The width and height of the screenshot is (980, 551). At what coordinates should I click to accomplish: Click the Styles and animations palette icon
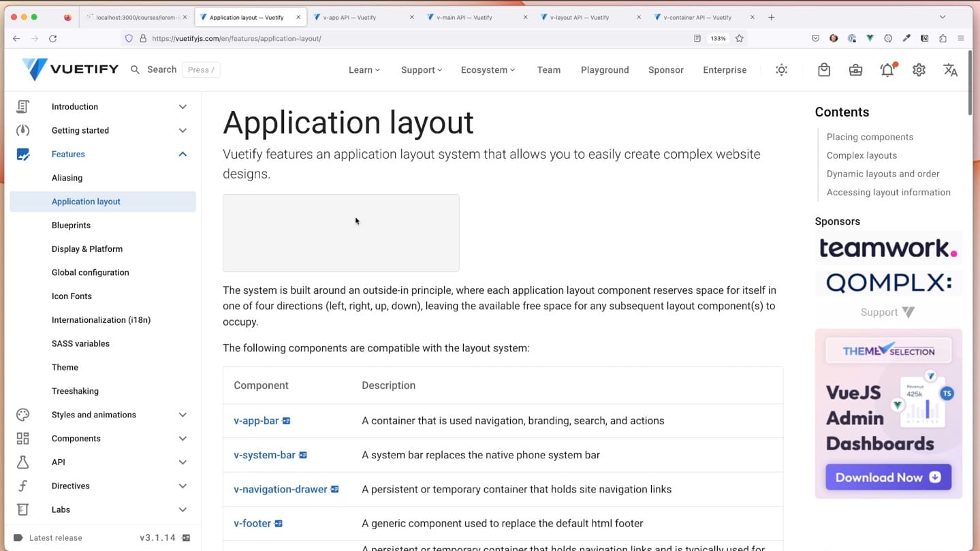22,414
